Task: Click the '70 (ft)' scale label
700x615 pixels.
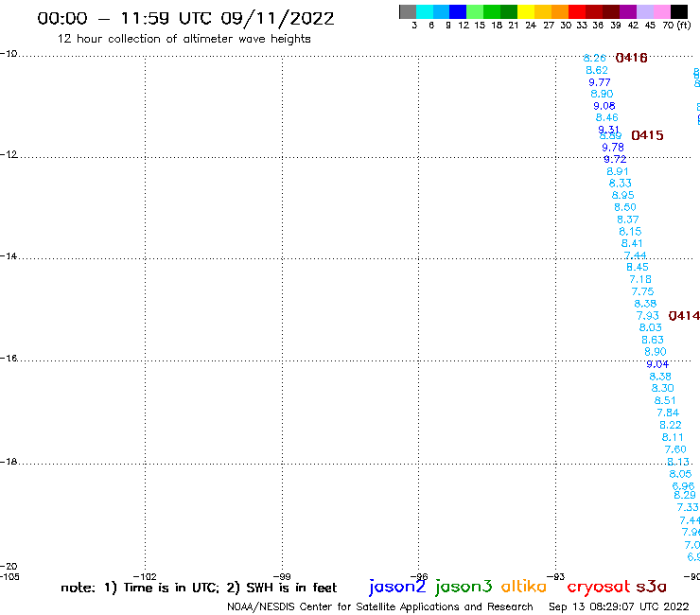Action: (676, 25)
